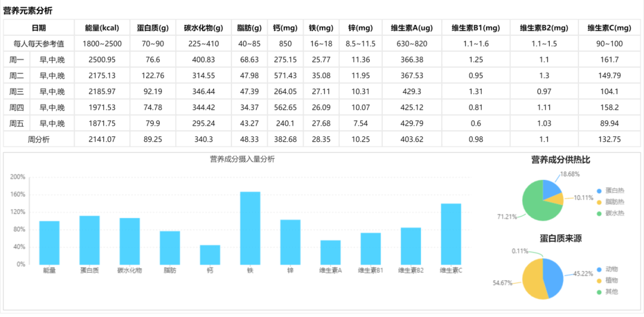Click the 维生素A bar in the chart
Image resolution: width=644 pixels, height=317 pixels.
[330, 253]
